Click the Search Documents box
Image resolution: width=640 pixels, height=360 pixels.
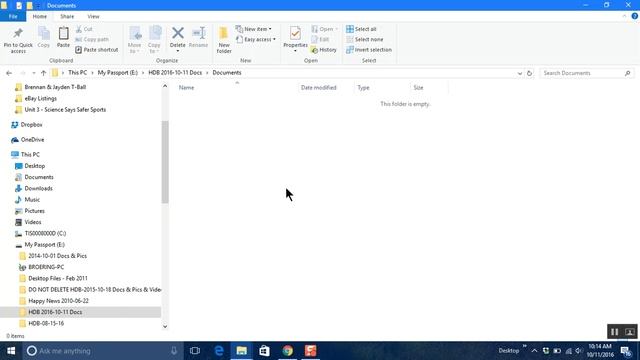[587, 73]
